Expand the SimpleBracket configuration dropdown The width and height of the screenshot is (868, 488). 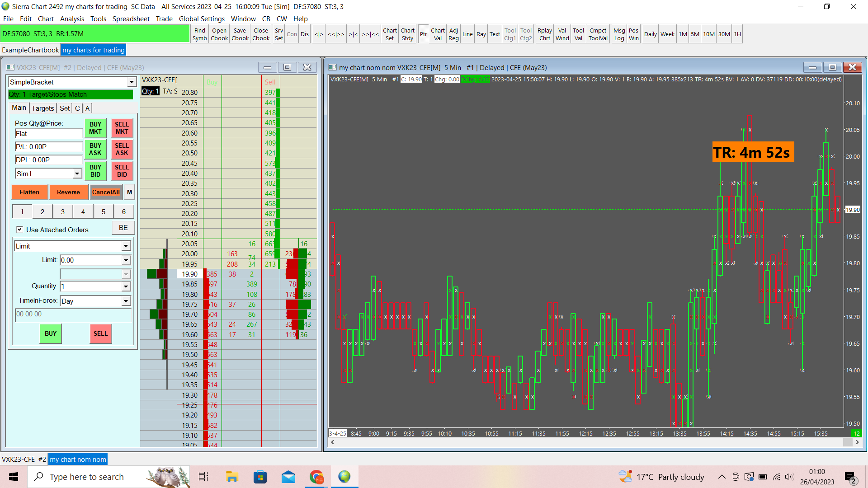(x=132, y=82)
